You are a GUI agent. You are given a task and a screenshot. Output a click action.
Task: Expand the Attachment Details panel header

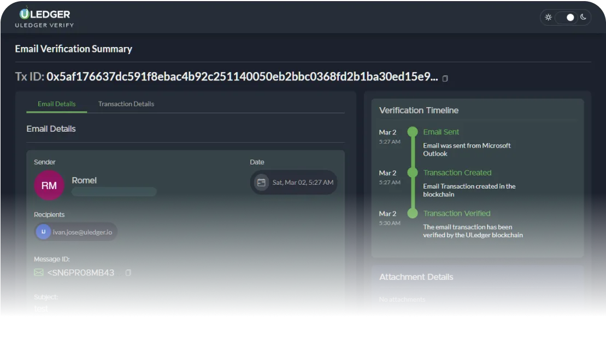point(416,277)
